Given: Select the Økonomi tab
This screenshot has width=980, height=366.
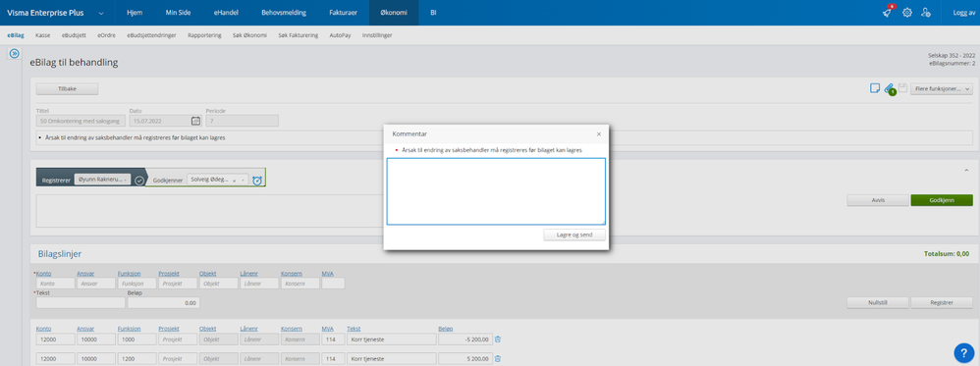Looking at the screenshot, I should tap(393, 13).
